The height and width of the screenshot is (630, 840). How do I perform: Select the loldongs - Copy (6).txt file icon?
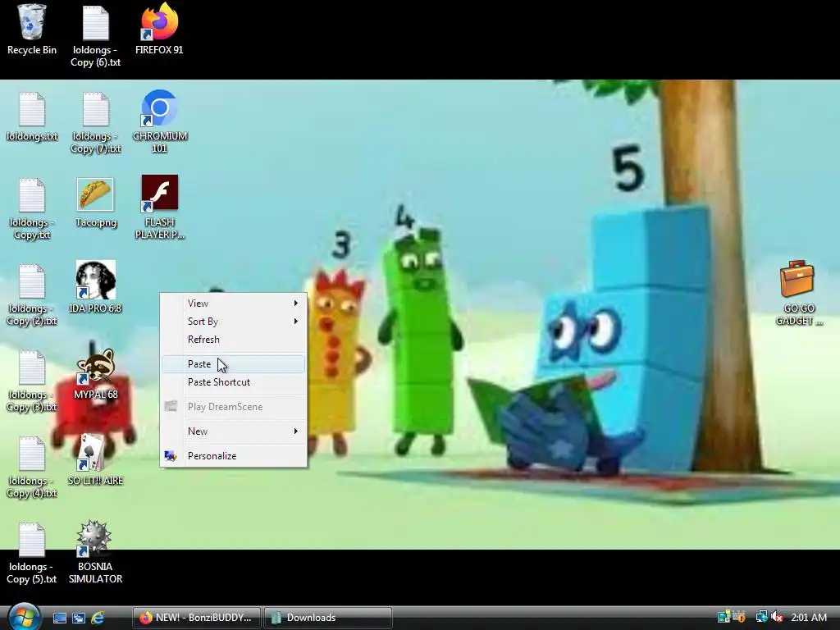[x=95, y=35]
